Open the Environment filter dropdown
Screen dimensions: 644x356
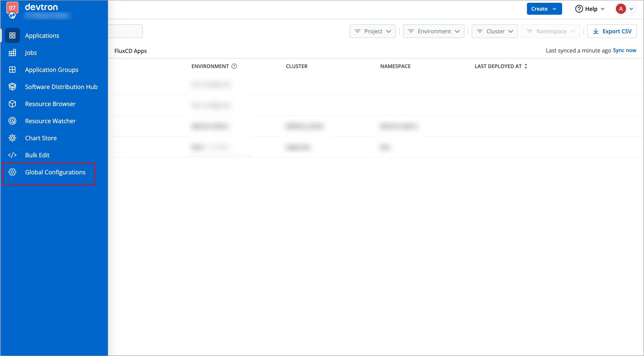tap(434, 31)
